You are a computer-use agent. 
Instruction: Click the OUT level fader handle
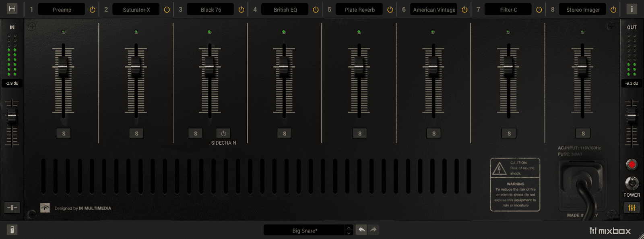(x=632, y=116)
